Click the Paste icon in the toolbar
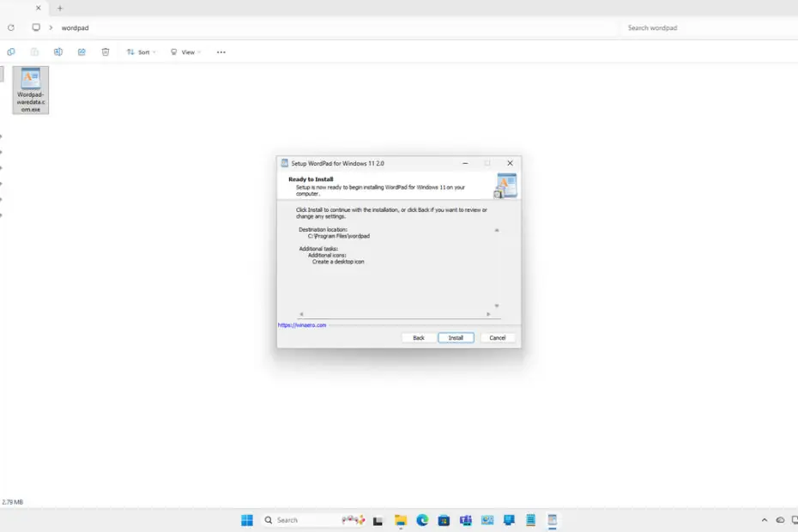 point(34,51)
